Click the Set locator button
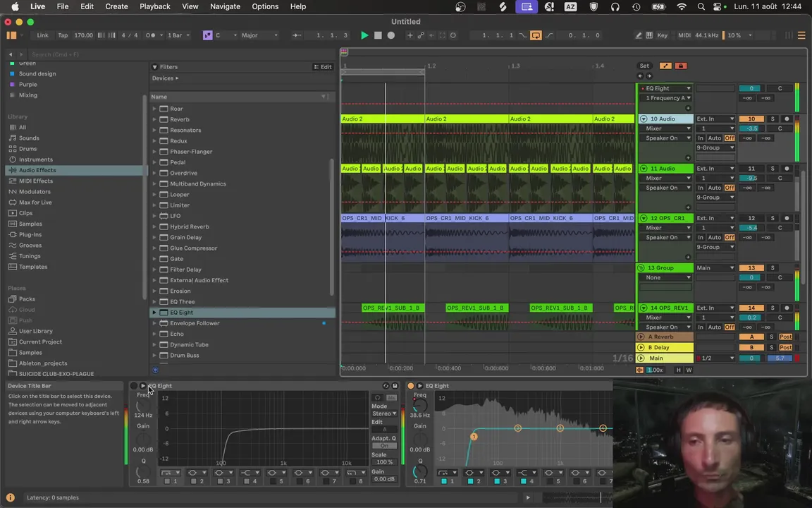This screenshot has height=508, width=812. [x=644, y=66]
